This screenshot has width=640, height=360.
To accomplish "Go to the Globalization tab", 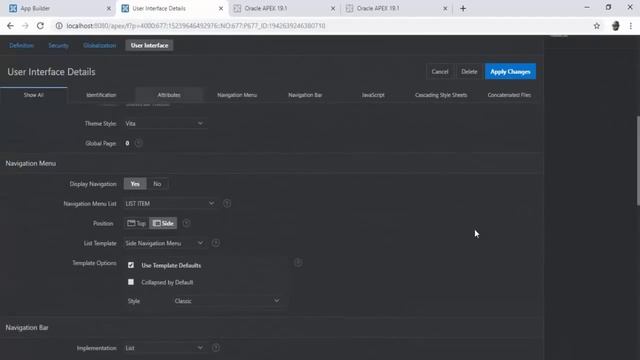I will tap(100, 45).
